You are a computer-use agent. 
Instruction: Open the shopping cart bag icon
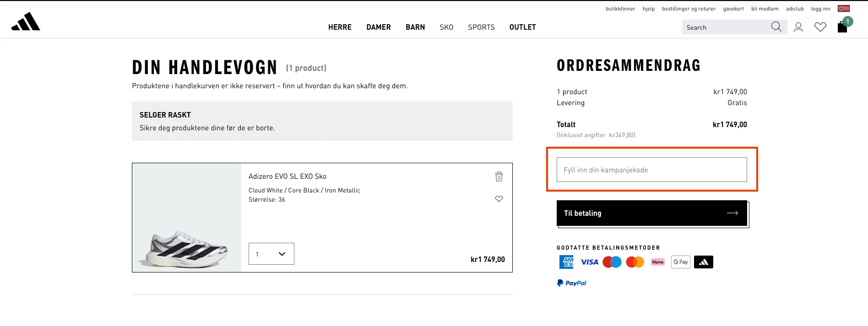coord(841,27)
